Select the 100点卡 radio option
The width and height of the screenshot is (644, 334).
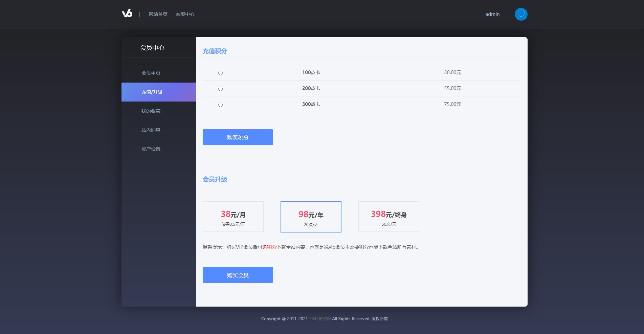tap(220, 73)
